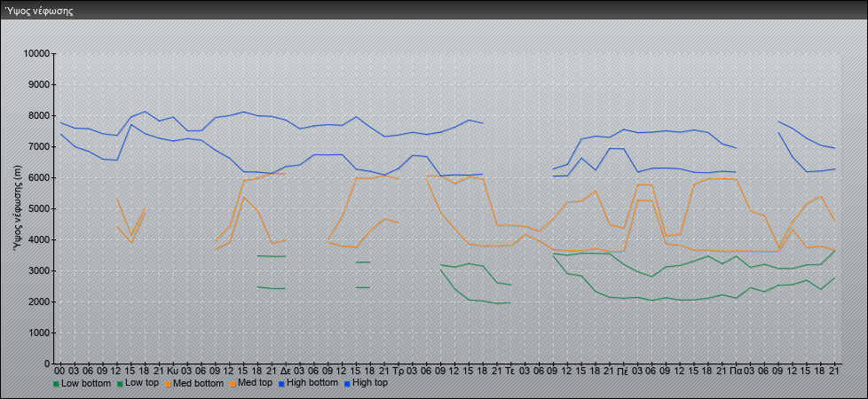
Task: Click the Πέ day label on the time axis
Action: tap(623, 372)
